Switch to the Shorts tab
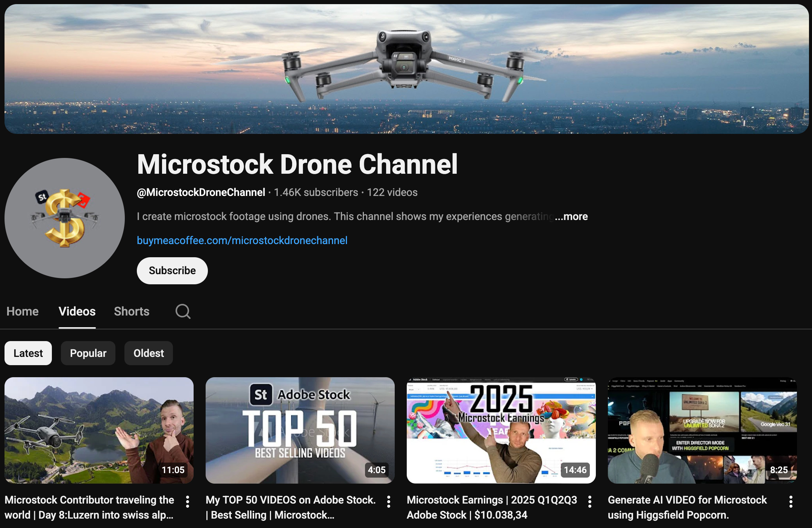Image resolution: width=812 pixels, height=528 pixels. pos(132,311)
